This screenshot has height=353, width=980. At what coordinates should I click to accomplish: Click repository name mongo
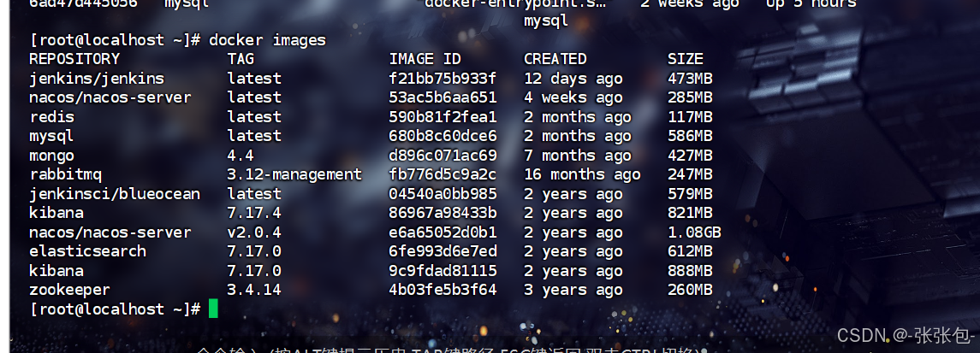[52, 156]
